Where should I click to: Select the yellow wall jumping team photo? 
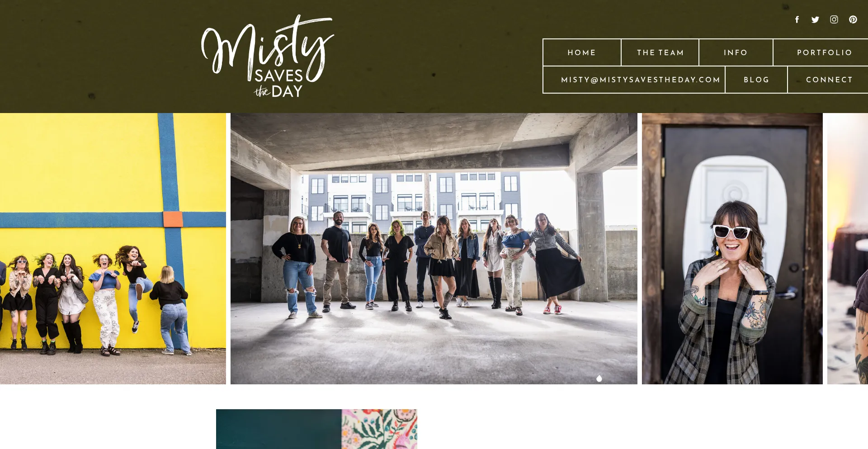(x=113, y=249)
